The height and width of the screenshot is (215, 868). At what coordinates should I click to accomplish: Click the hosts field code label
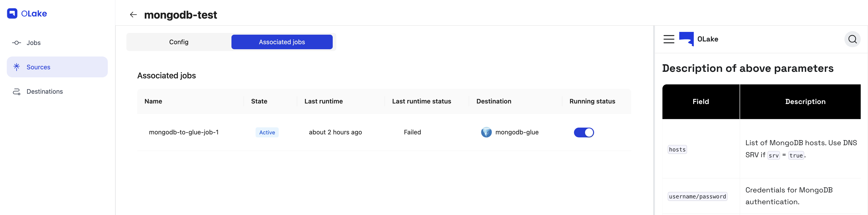pyautogui.click(x=677, y=149)
